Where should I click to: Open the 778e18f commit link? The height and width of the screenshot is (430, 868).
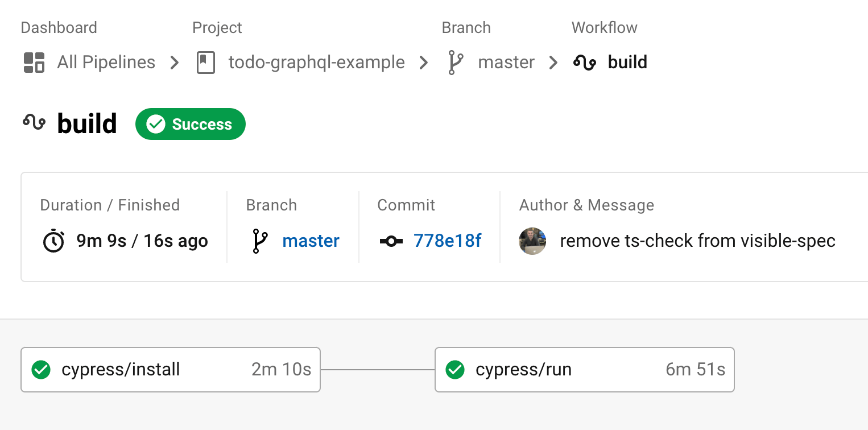[448, 241]
